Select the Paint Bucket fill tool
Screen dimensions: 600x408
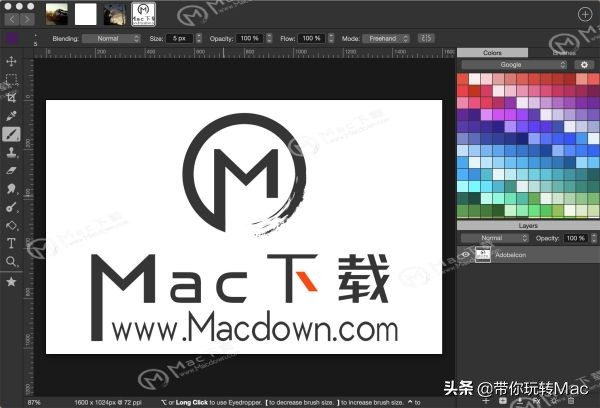pos(11,225)
